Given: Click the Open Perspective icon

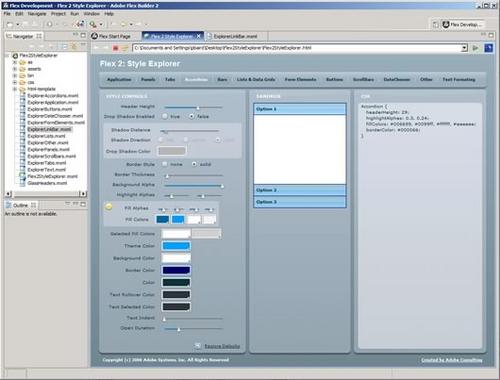Looking at the screenshot, I should pos(435,24).
